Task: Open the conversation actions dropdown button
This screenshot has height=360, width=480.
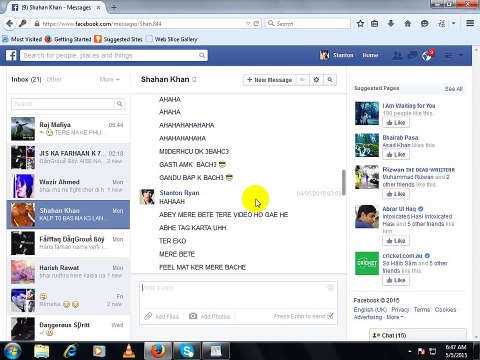Action: [x=303, y=80]
